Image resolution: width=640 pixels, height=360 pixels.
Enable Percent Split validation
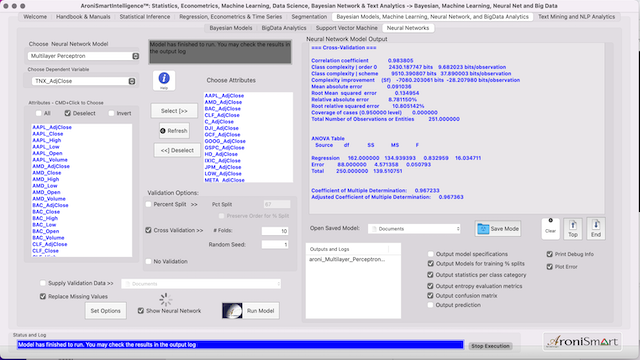point(149,204)
